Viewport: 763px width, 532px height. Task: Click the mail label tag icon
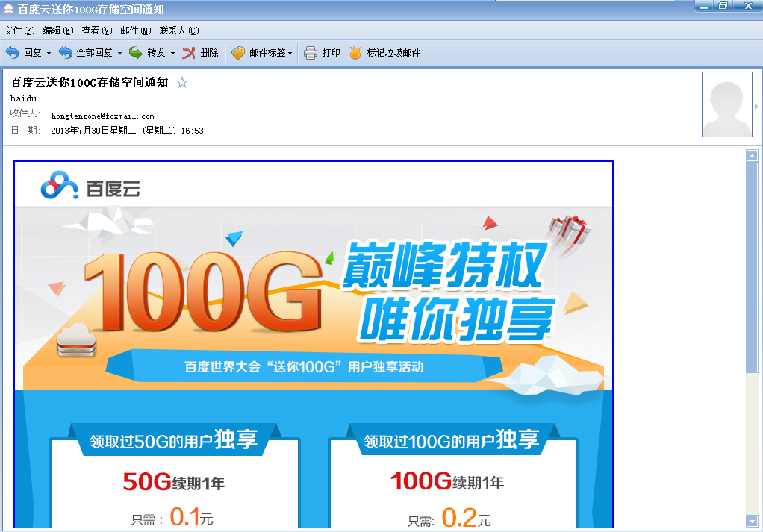tap(238, 52)
